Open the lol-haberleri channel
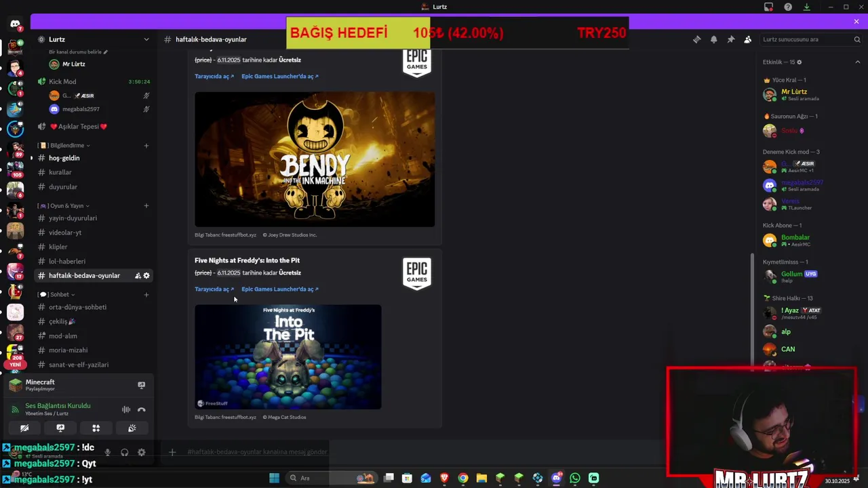The width and height of the screenshot is (868, 488). [x=94, y=261]
